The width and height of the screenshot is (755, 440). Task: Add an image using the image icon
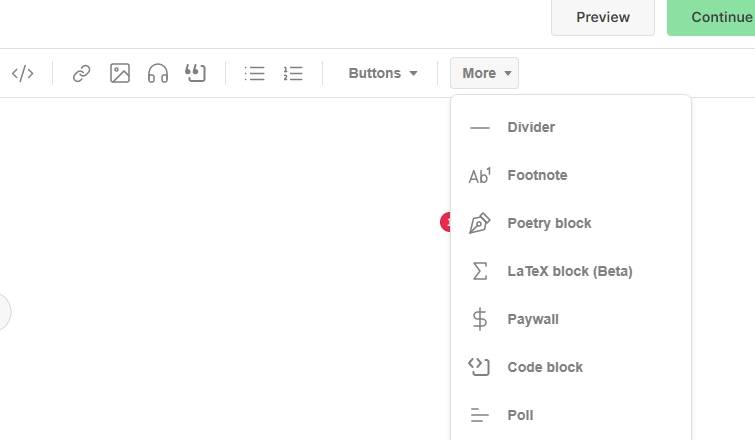(x=120, y=73)
